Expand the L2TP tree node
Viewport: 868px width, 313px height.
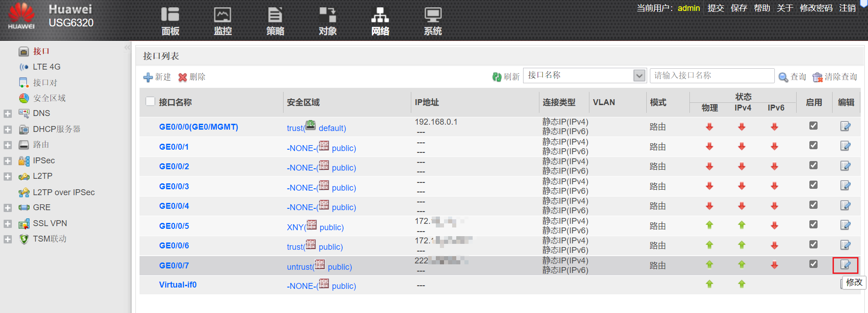(8, 177)
